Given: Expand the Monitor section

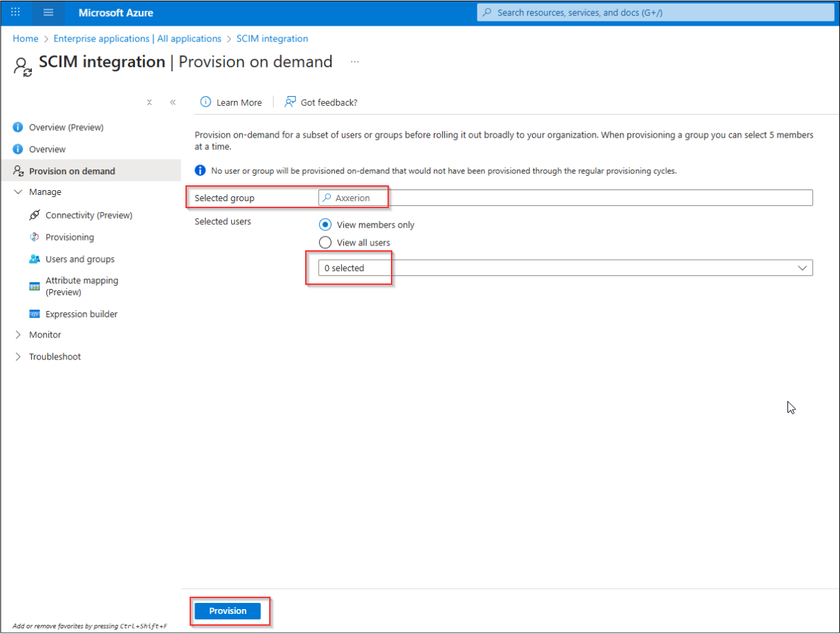Looking at the screenshot, I should 18,335.
